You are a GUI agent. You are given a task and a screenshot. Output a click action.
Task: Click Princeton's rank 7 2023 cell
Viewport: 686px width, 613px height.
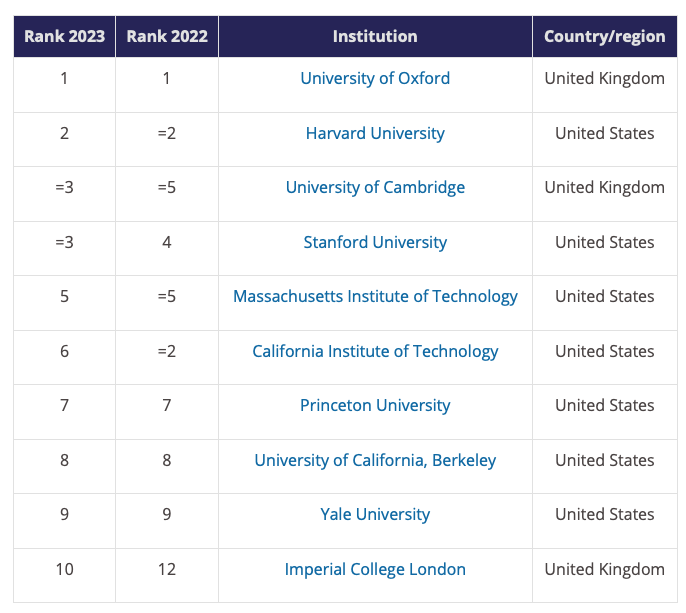pyautogui.click(x=64, y=405)
